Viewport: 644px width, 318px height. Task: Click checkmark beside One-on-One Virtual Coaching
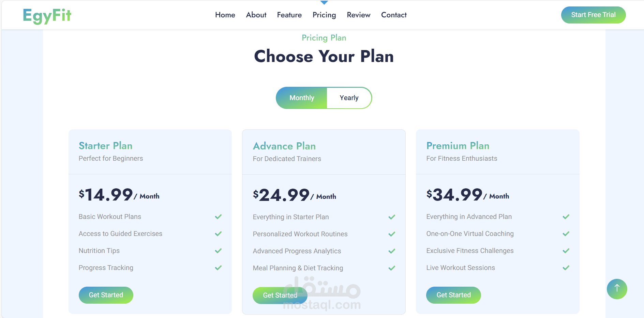(x=566, y=234)
